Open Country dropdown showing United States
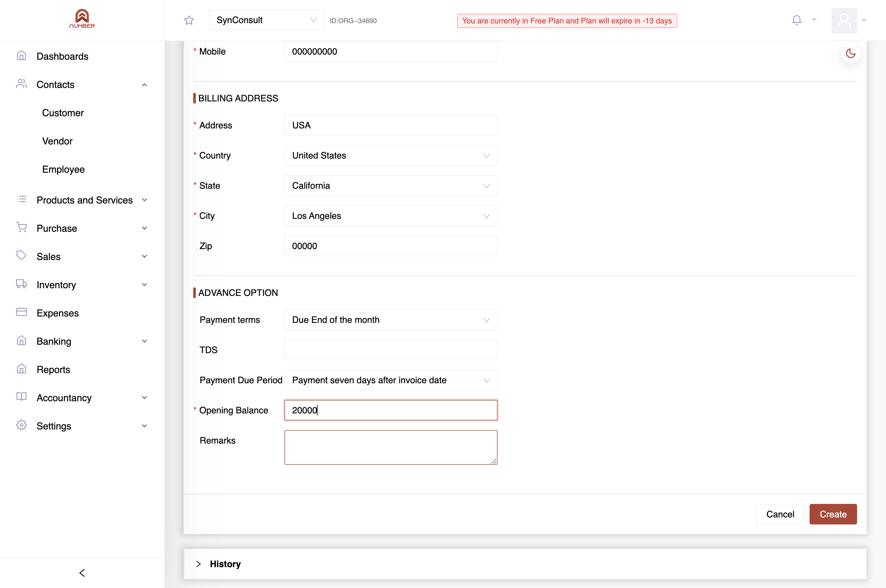Image resolution: width=886 pixels, height=588 pixels. 391,155
